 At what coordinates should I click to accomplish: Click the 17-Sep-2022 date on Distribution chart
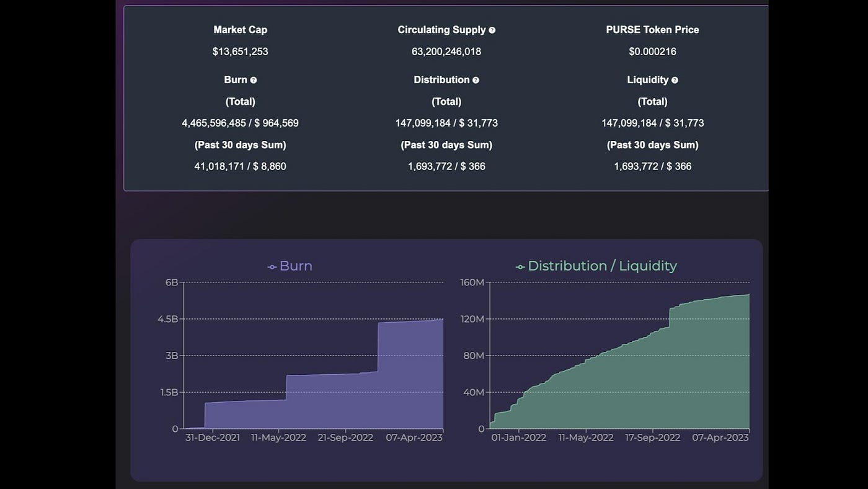pos(652,437)
